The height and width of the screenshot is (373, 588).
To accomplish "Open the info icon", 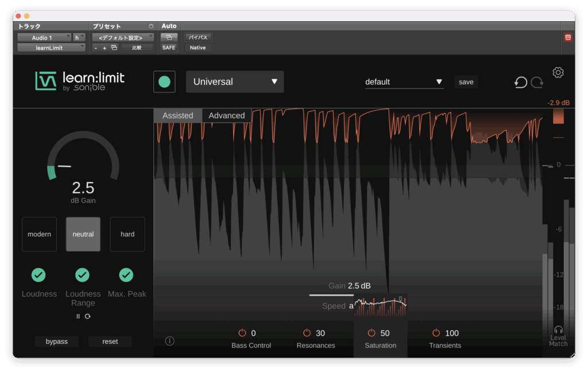I will (x=169, y=341).
